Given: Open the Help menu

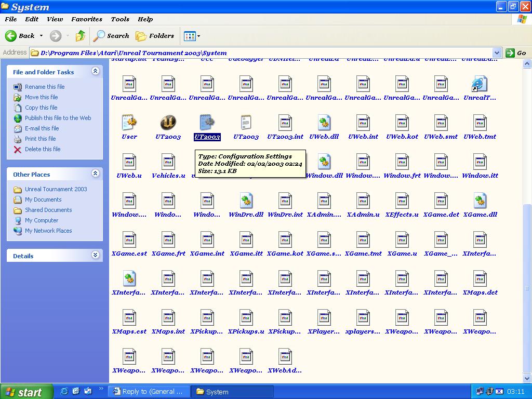Looking at the screenshot, I should (145, 19).
